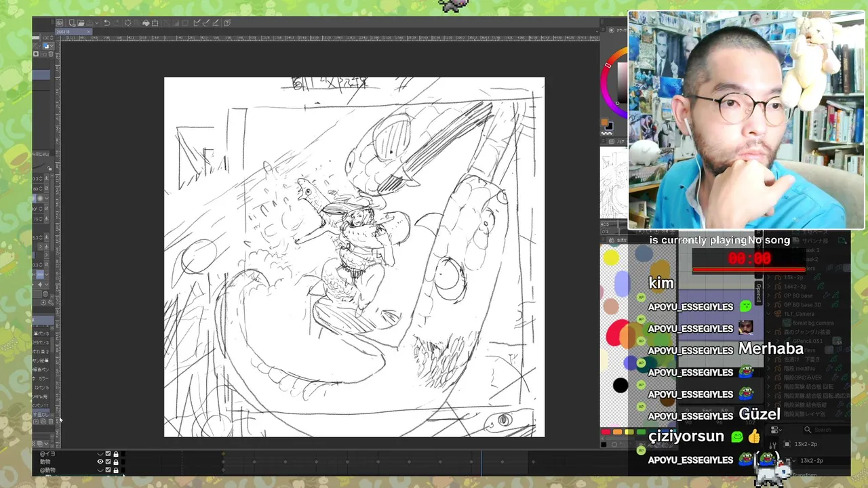The image size is (868, 488).
Task: Select the @イヨ timeline track
Action: pyautogui.click(x=47, y=453)
